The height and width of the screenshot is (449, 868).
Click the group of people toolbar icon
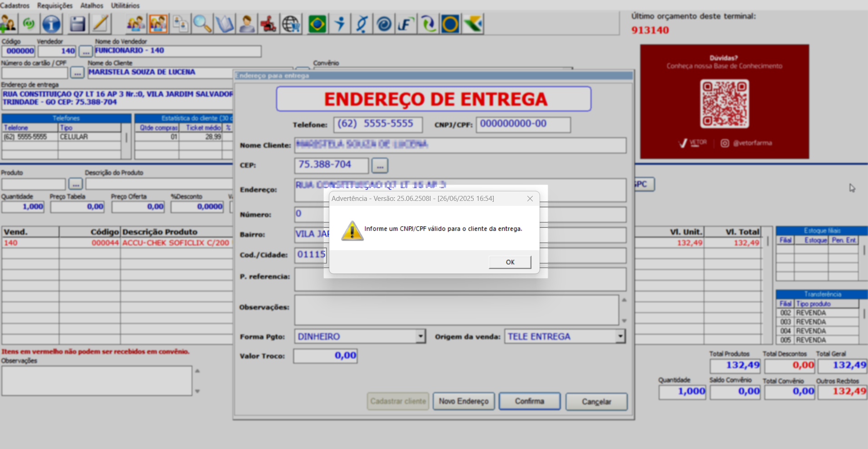[x=135, y=24]
